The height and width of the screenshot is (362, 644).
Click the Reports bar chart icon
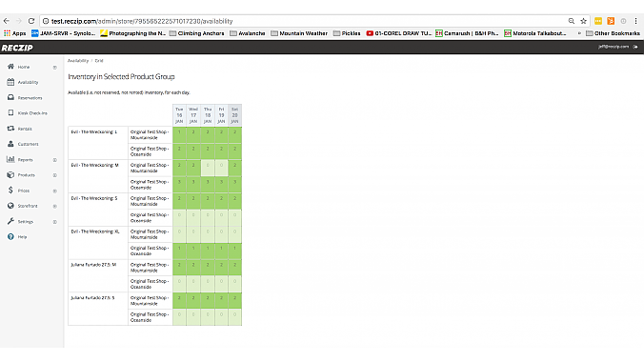(10, 159)
